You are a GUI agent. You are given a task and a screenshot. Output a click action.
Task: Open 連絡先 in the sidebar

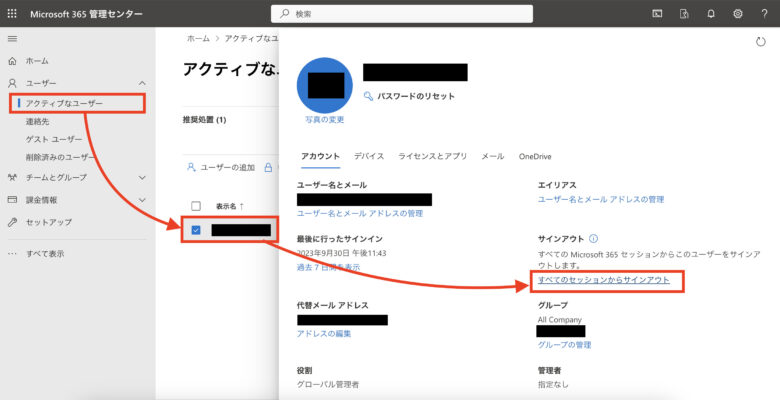(38, 121)
